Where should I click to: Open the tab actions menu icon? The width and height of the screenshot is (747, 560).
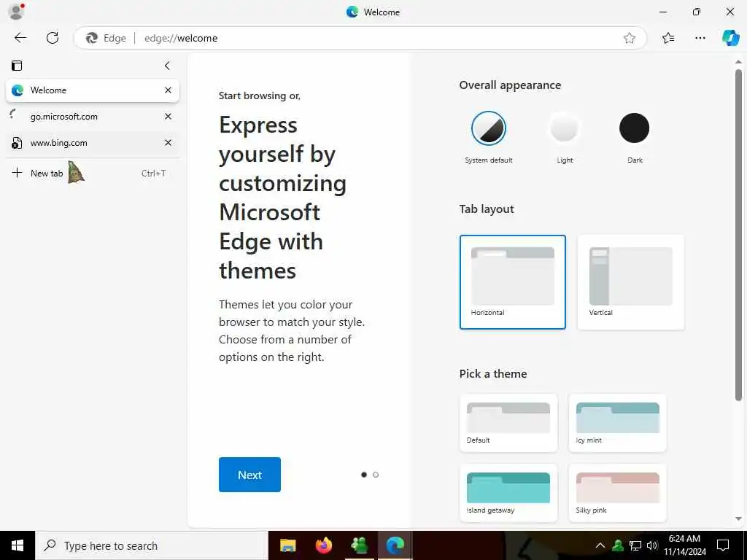(18, 66)
